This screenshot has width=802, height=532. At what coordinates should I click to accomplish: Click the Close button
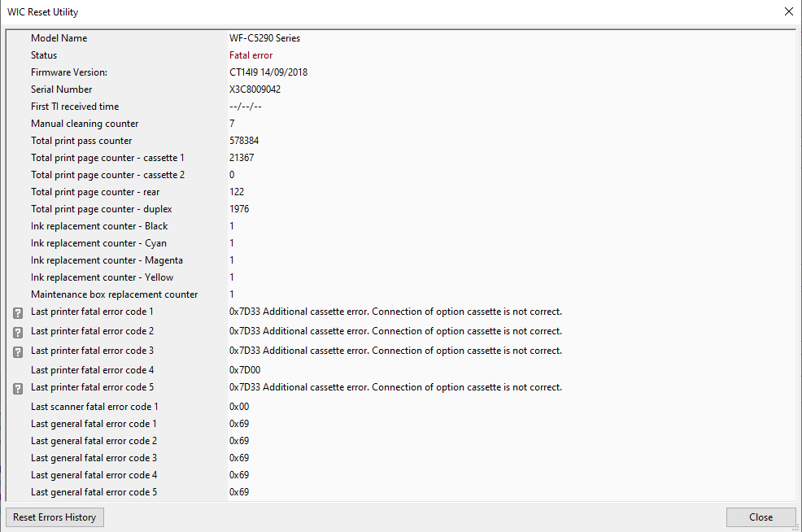[x=761, y=517]
